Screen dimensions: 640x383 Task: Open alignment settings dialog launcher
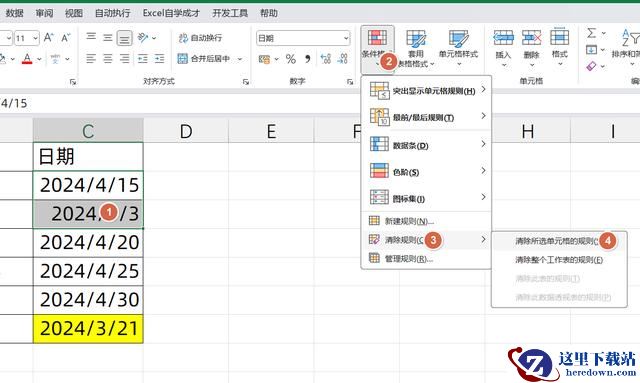tap(246, 82)
